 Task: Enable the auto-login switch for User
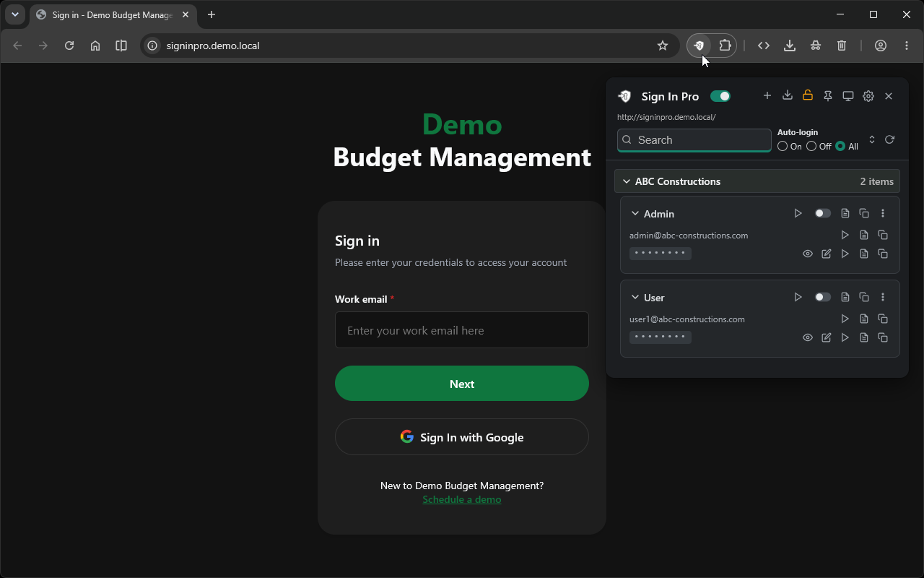(x=822, y=297)
